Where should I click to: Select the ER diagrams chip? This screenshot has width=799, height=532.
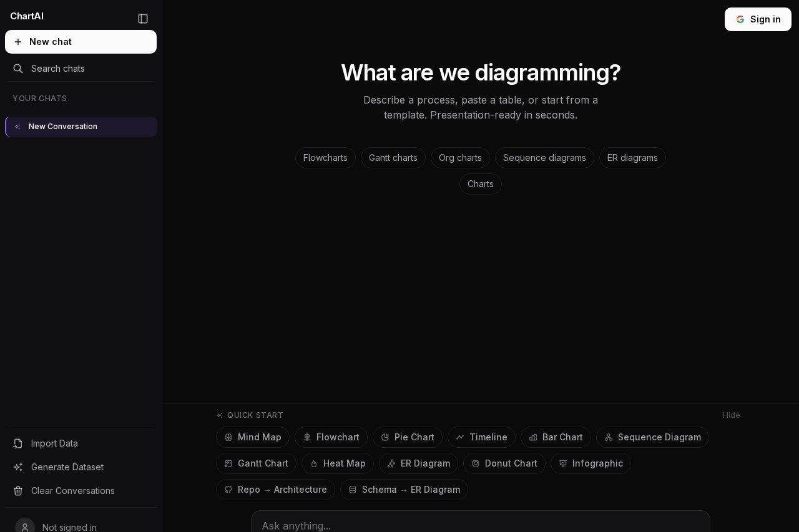tap(632, 158)
